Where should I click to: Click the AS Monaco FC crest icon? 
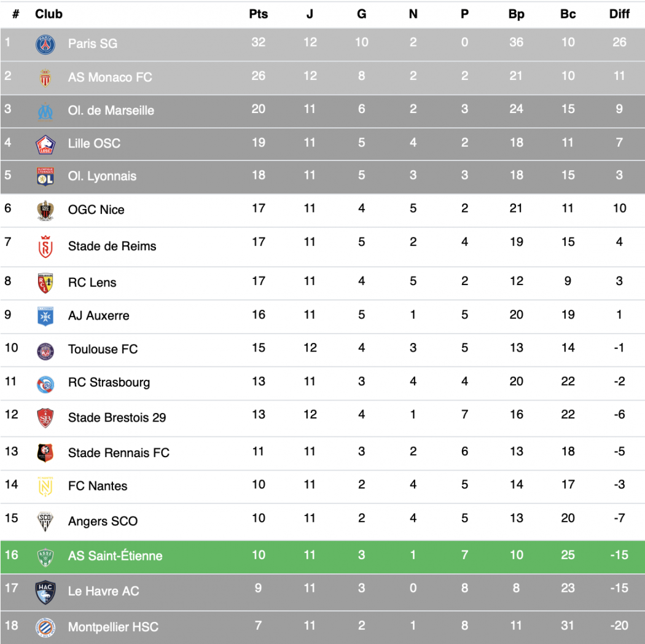[45, 78]
